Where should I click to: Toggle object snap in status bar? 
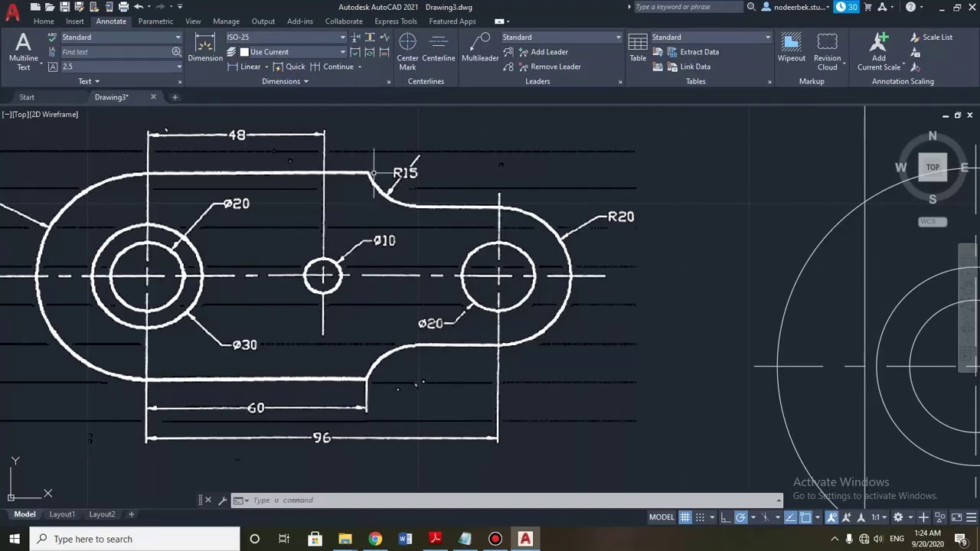coord(805,517)
